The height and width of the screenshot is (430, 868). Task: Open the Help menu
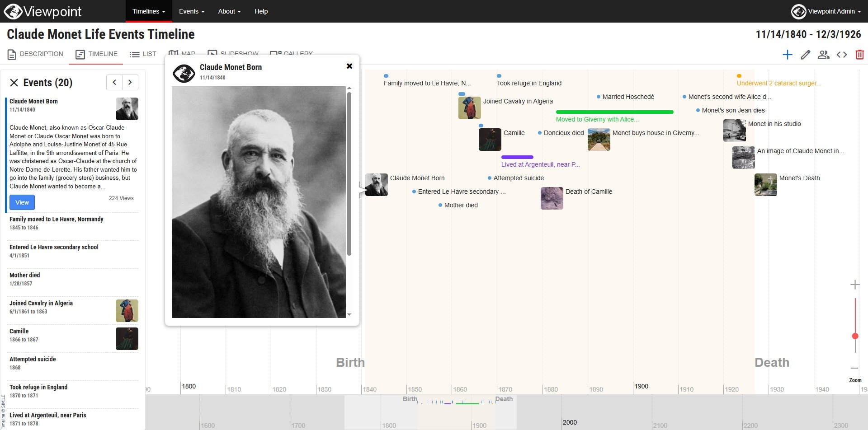pos(261,11)
